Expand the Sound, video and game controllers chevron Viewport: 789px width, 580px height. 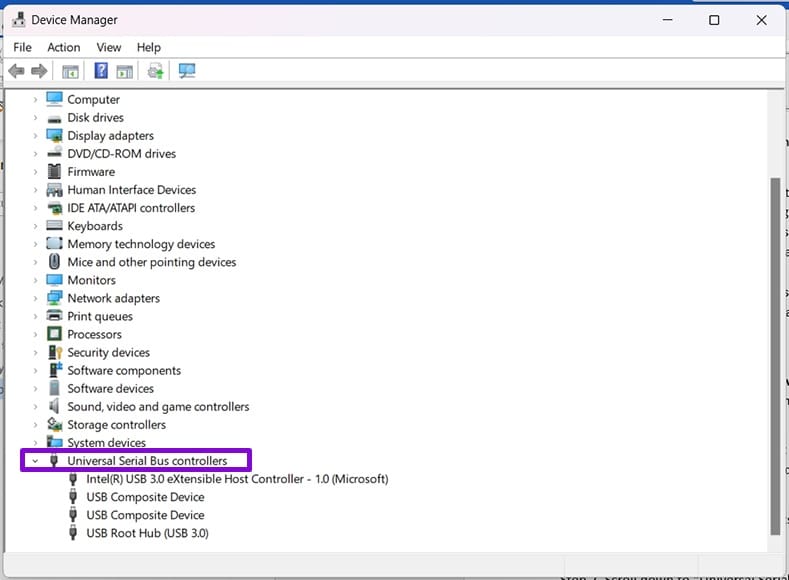point(35,407)
